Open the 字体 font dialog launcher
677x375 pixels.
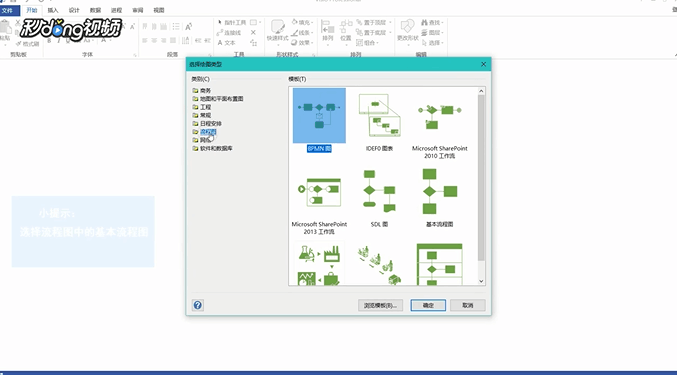click(135, 55)
